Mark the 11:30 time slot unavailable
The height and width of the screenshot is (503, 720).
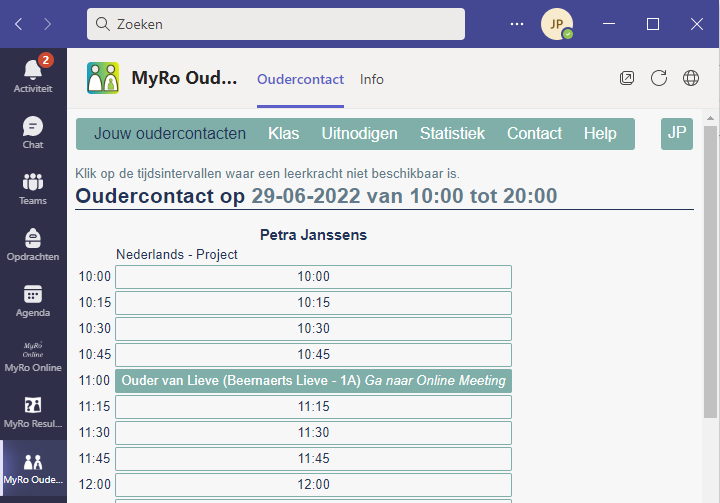(313, 433)
